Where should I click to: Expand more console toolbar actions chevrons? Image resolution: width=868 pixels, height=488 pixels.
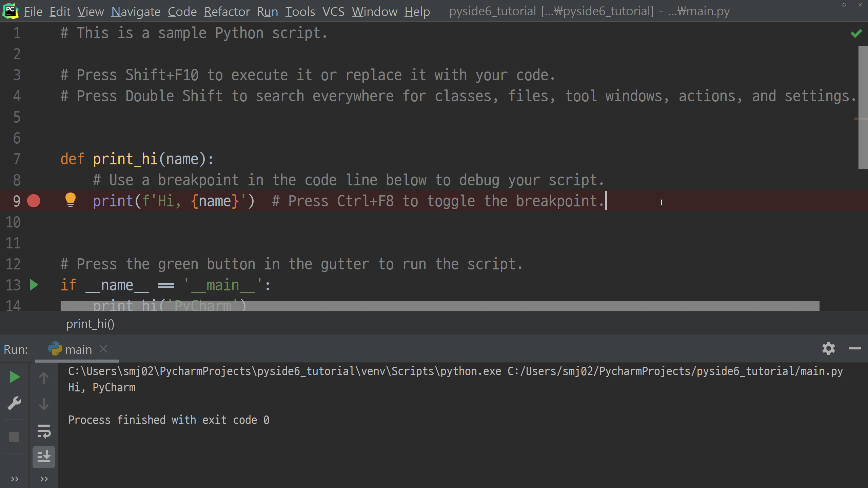pyautogui.click(x=44, y=479)
